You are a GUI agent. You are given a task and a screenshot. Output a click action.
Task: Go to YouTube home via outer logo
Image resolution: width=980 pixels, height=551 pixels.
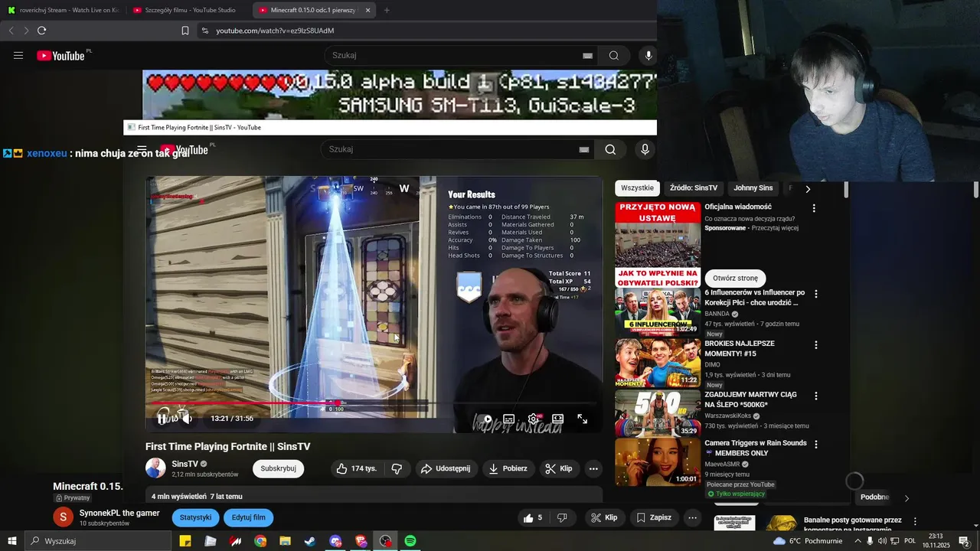[60, 55]
